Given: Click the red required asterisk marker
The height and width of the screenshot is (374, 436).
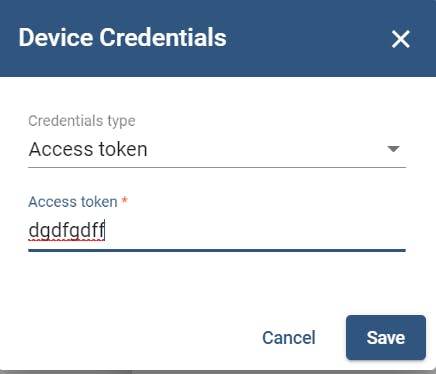Looking at the screenshot, I should [124, 201].
